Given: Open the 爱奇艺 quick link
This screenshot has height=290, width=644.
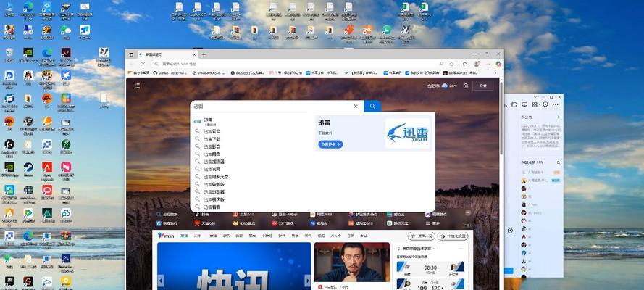Looking at the screenshot, I should pos(396,215).
